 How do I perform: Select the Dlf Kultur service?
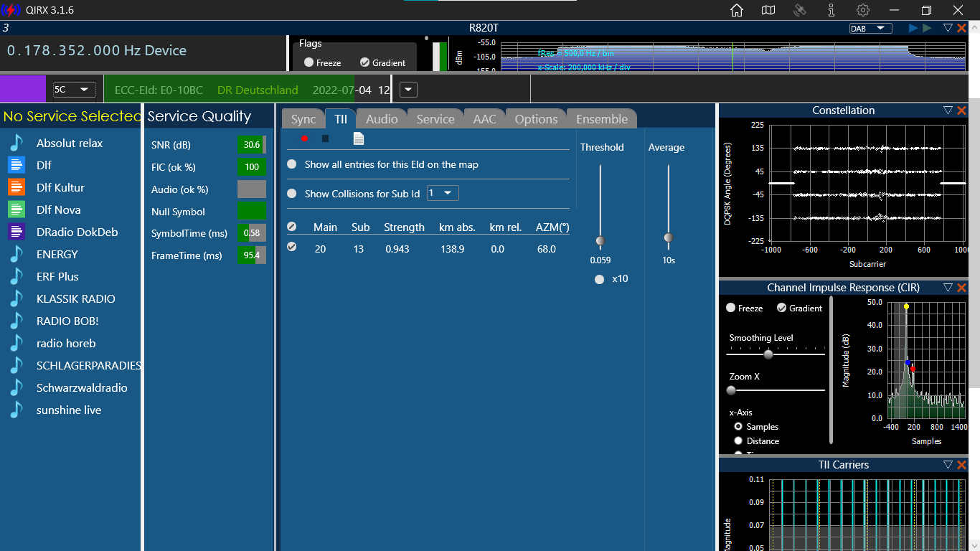[60, 187]
